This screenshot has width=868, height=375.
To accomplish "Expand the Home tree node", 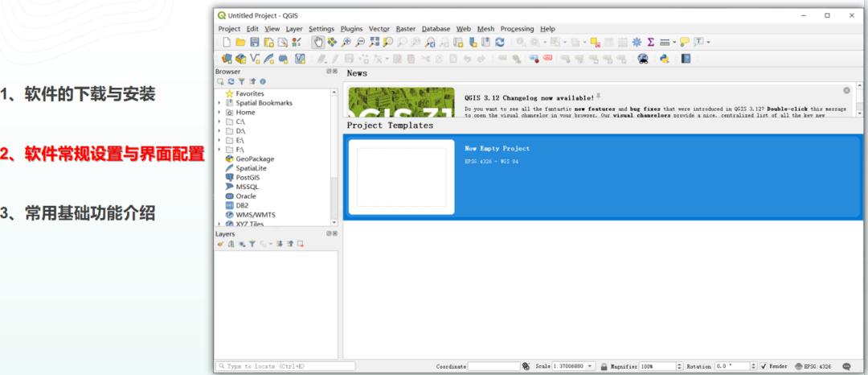I will [219, 113].
